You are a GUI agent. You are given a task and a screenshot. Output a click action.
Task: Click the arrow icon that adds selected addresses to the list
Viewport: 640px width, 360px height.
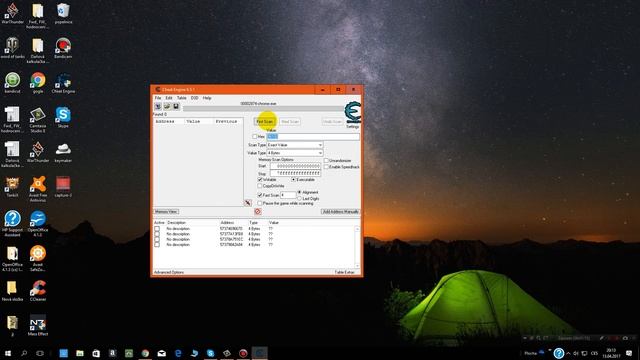248,203
